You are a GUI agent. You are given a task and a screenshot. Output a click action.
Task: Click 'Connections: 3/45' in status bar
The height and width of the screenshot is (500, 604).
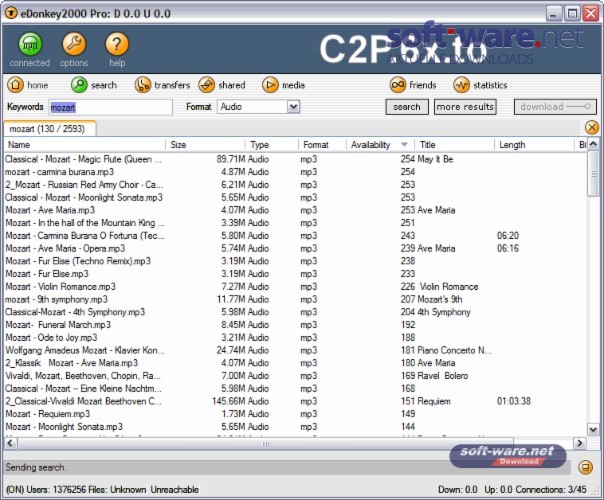tap(551, 490)
